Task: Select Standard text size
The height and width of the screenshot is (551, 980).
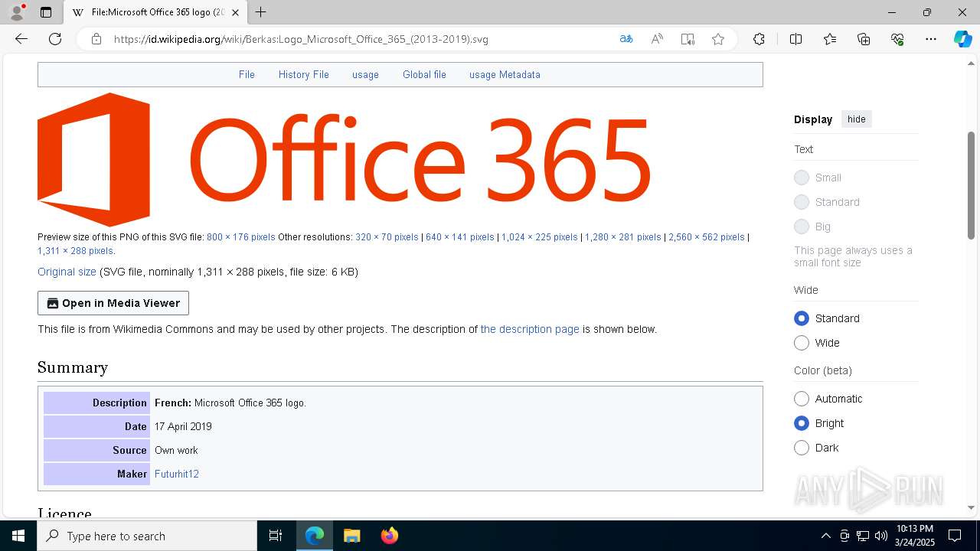Action: 802,202
